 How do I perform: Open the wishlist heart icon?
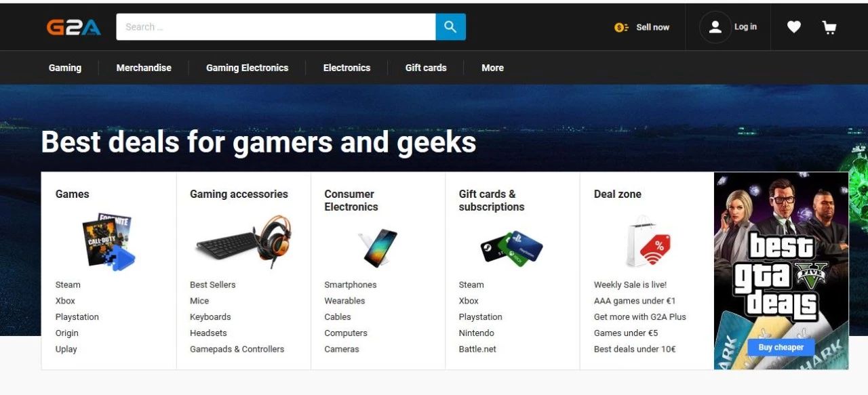coord(793,27)
